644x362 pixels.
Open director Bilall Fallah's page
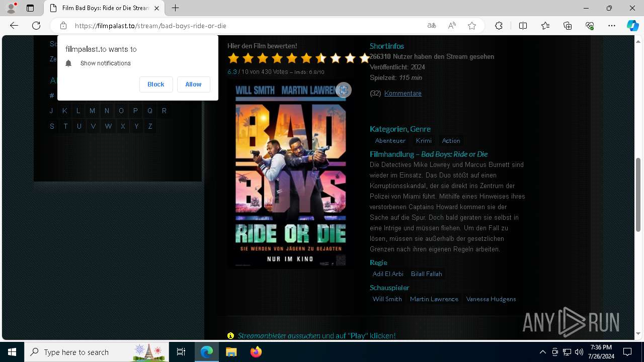(427, 274)
